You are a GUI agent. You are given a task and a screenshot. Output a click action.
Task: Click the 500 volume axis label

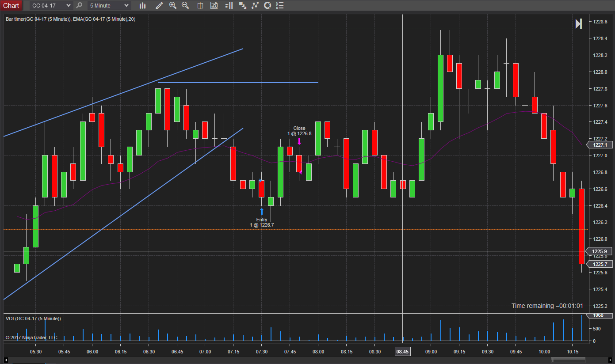(x=597, y=329)
